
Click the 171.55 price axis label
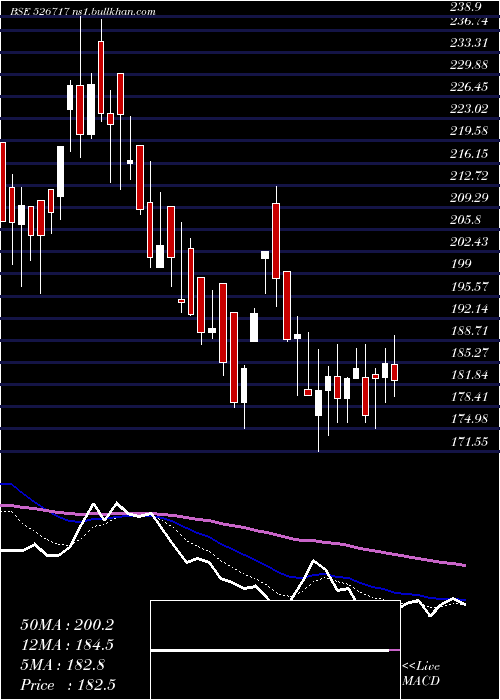coord(468,442)
